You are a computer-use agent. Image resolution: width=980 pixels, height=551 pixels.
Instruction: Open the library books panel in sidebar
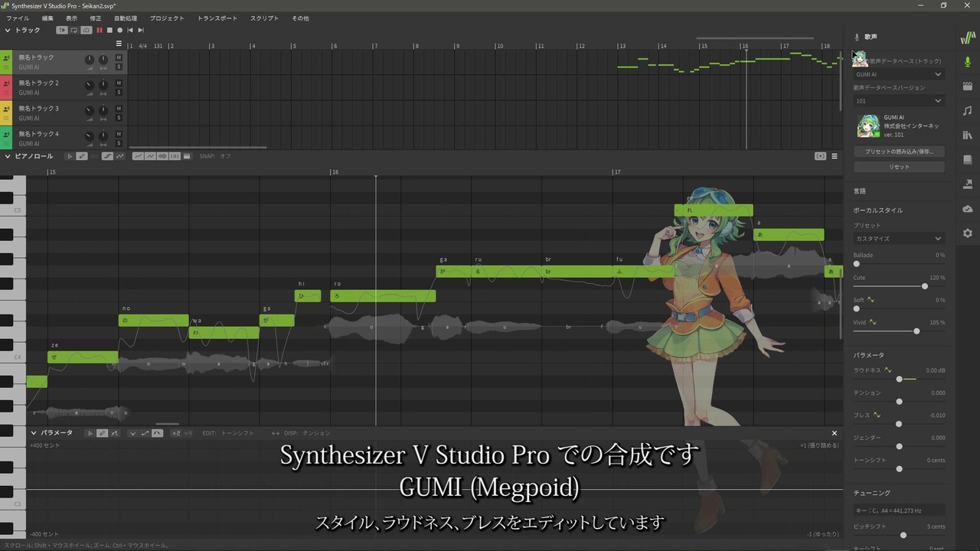click(x=967, y=135)
